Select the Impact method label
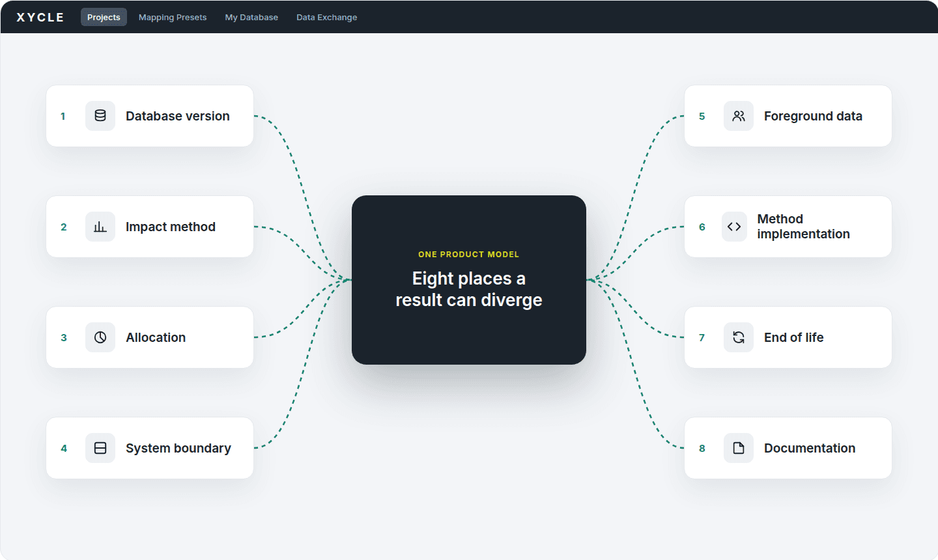The height and width of the screenshot is (560, 938). pyautogui.click(x=171, y=227)
